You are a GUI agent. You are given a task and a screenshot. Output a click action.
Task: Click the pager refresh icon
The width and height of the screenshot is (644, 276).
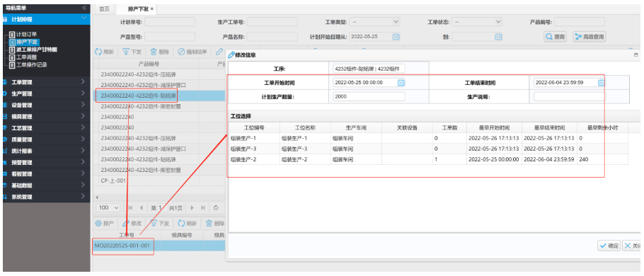coord(216,208)
